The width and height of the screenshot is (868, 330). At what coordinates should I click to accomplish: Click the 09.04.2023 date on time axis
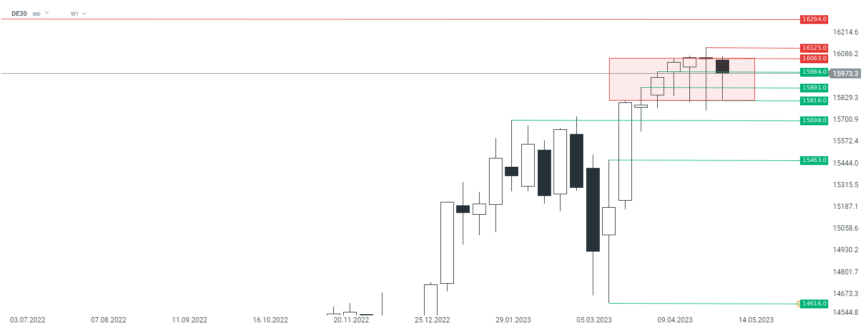click(x=675, y=320)
